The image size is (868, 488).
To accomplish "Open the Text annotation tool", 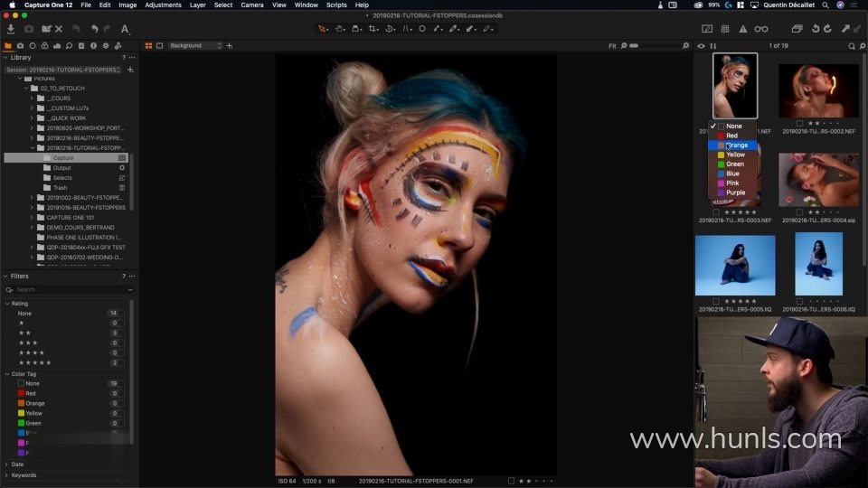I will pyautogui.click(x=125, y=29).
